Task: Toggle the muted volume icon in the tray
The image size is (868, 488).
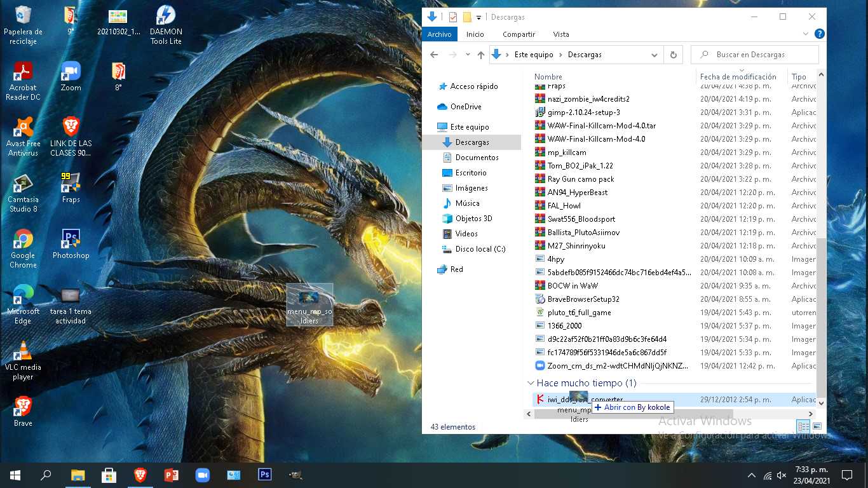Action: pos(782,475)
